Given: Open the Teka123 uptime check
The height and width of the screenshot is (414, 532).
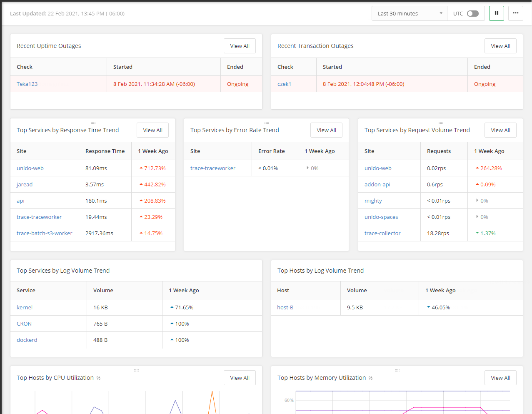Looking at the screenshot, I should [x=27, y=84].
